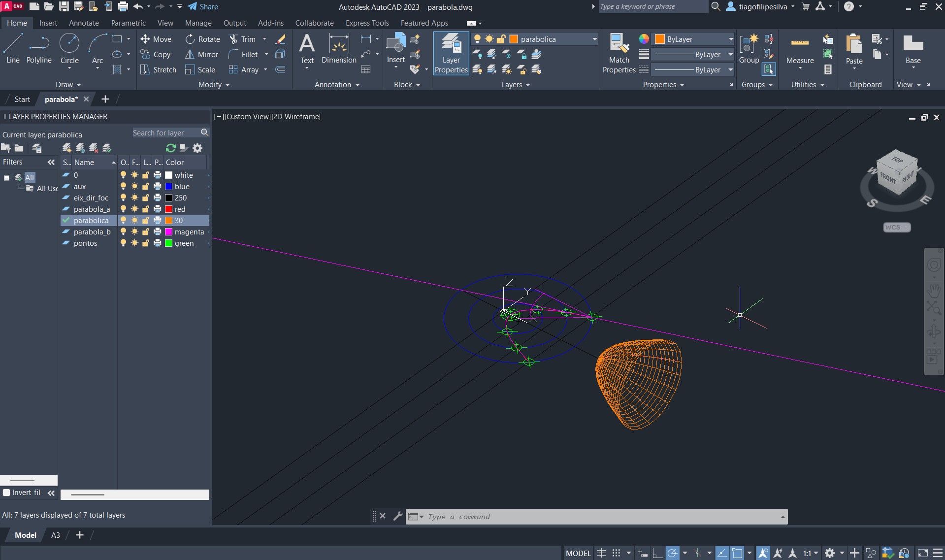Open the A3 layout tab
The width and height of the screenshot is (945, 560).
[x=56, y=535]
